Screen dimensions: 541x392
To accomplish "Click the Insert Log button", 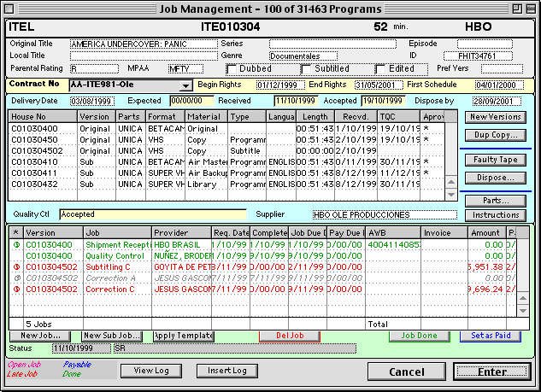I will click(x=227, y=371).
